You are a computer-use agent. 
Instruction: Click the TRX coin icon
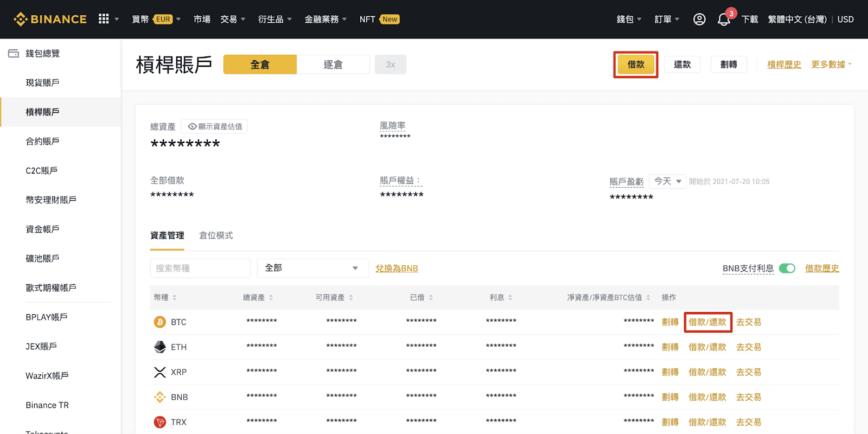point(160,422)
